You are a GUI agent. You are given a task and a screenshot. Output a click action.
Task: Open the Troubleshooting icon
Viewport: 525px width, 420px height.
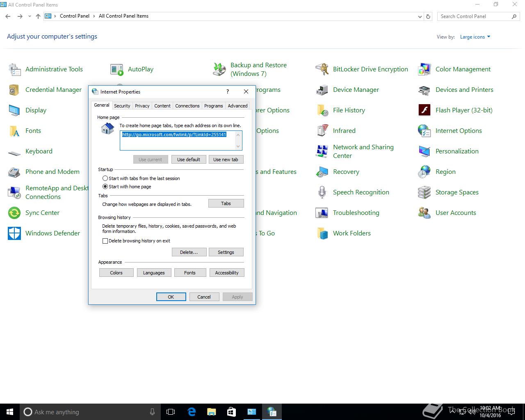click(x=322, y=213)
